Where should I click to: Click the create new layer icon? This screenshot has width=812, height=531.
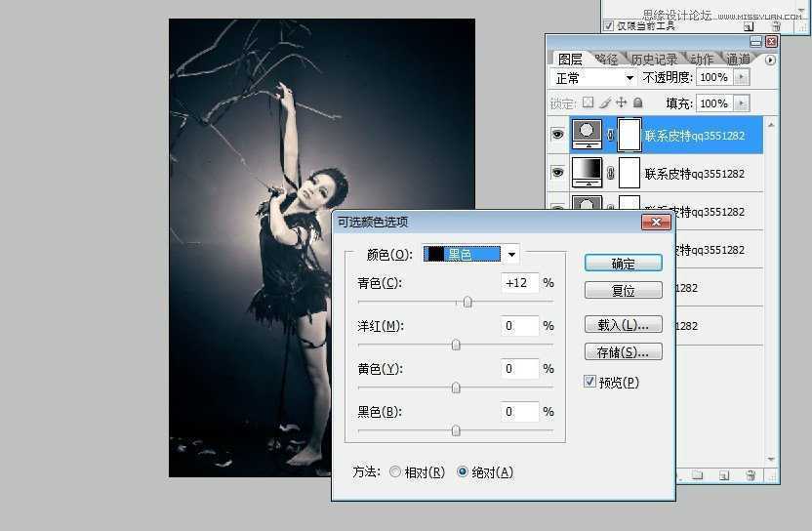coord(724,474)
